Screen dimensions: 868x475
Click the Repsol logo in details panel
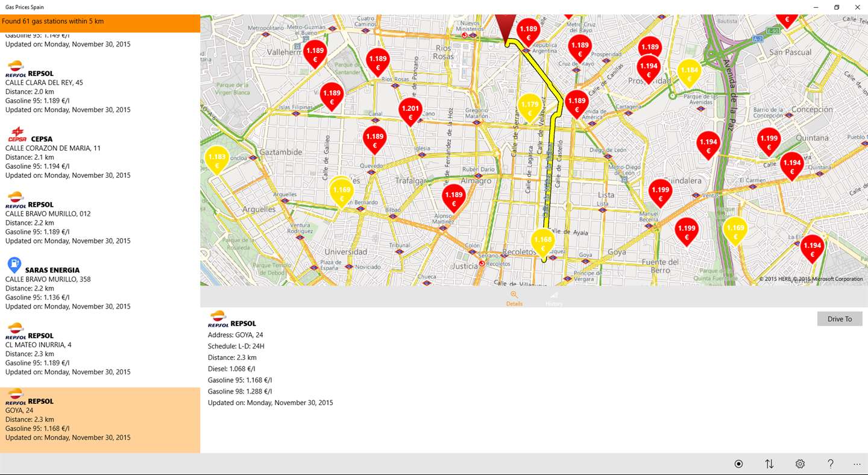click(218, 319)
